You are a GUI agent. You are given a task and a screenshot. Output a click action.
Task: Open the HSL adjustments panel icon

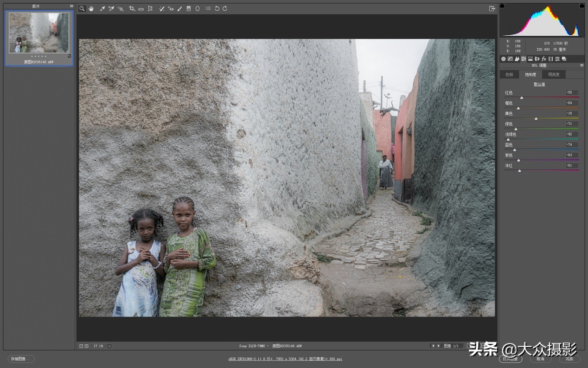[x=524, y=59]
